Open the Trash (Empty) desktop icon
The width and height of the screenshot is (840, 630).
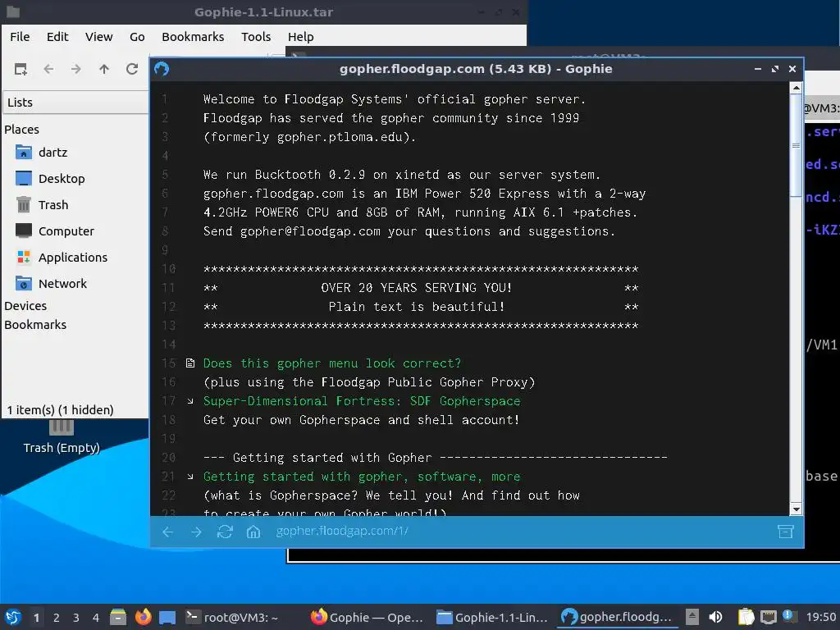tap(61, 436)
